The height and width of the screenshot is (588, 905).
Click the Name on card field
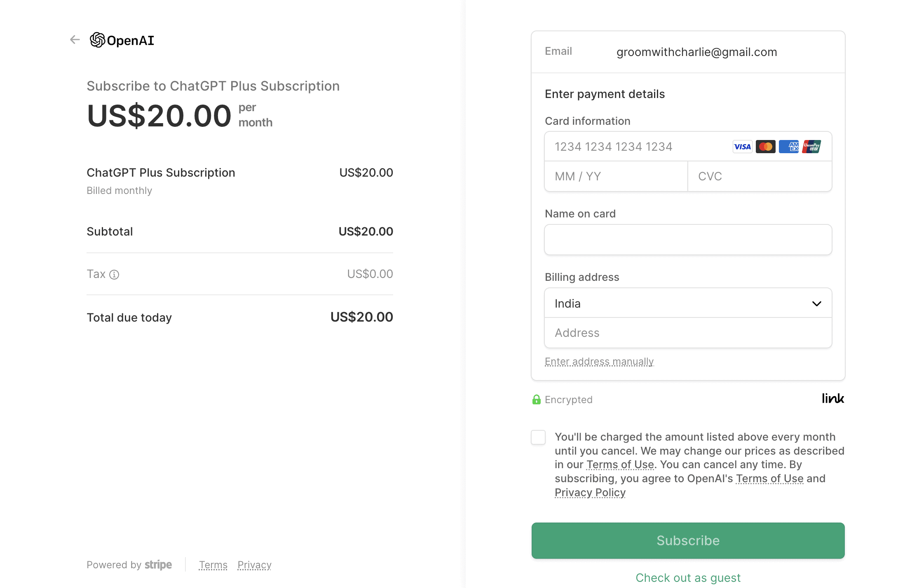coord(688,240)
